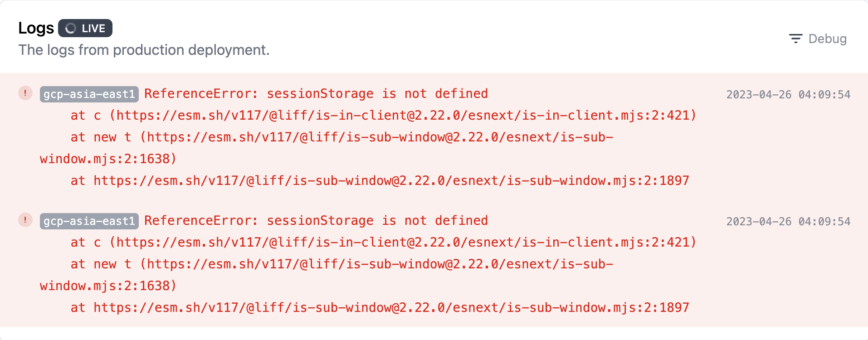Select second gcp-asia-east1 region tag
Viewport: 868px width, 340px height.
tap(89, 221)
